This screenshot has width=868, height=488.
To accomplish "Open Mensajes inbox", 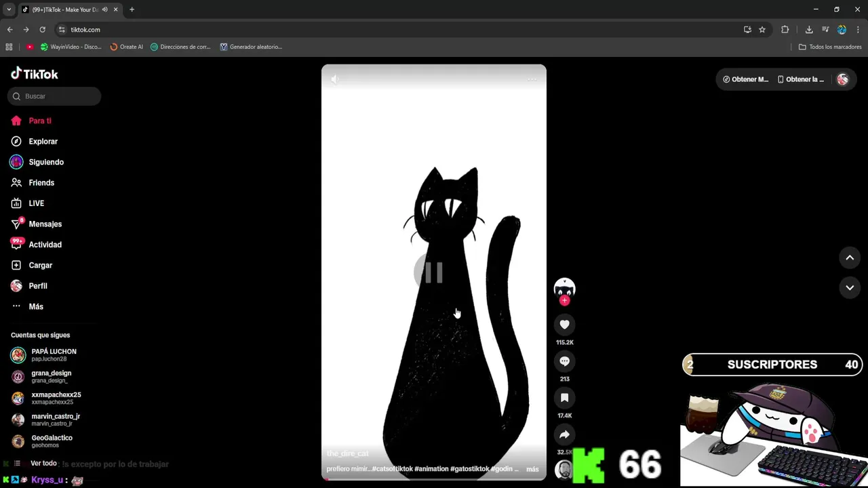I will click(x=36, y=224).
